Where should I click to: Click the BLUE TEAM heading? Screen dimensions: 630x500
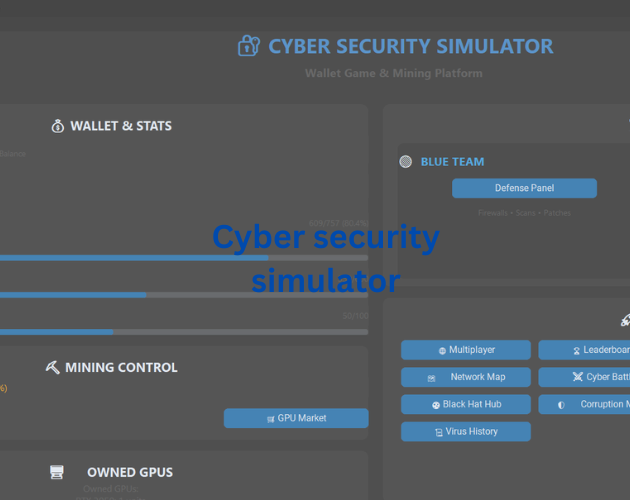(452, 162)
